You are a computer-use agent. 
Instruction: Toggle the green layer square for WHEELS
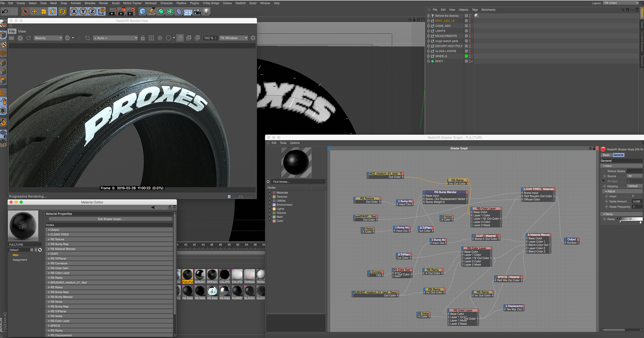[x=466, y=56]
